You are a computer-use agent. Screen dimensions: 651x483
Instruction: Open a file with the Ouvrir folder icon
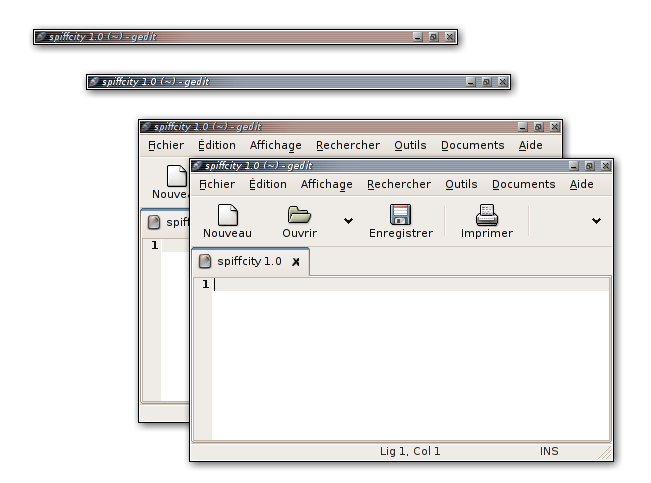pyautogui.click(x=299, y=215)
